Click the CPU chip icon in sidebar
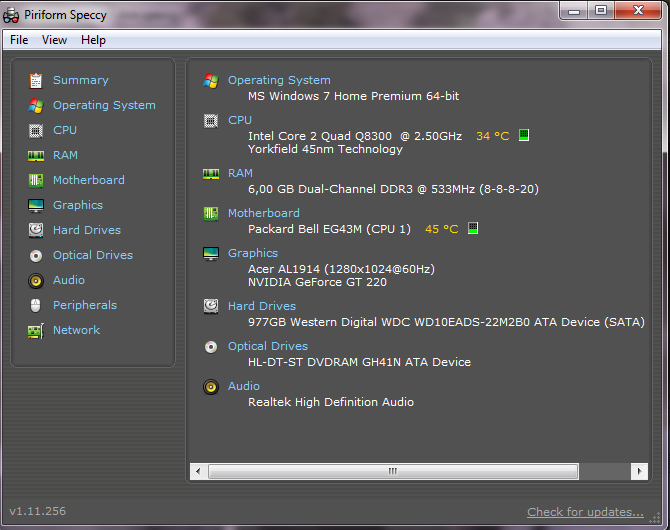The image size is (670, 530). coord(36,130)
